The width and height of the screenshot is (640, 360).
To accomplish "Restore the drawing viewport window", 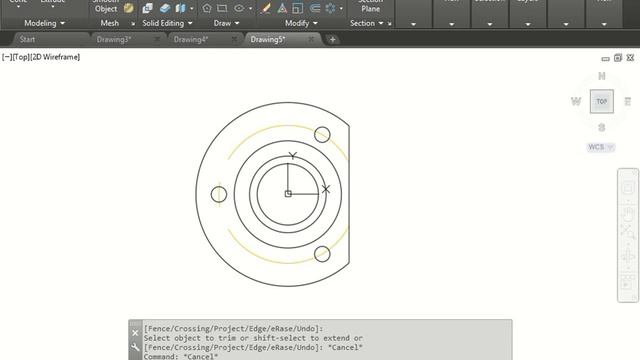I will (x=618, y=58).
